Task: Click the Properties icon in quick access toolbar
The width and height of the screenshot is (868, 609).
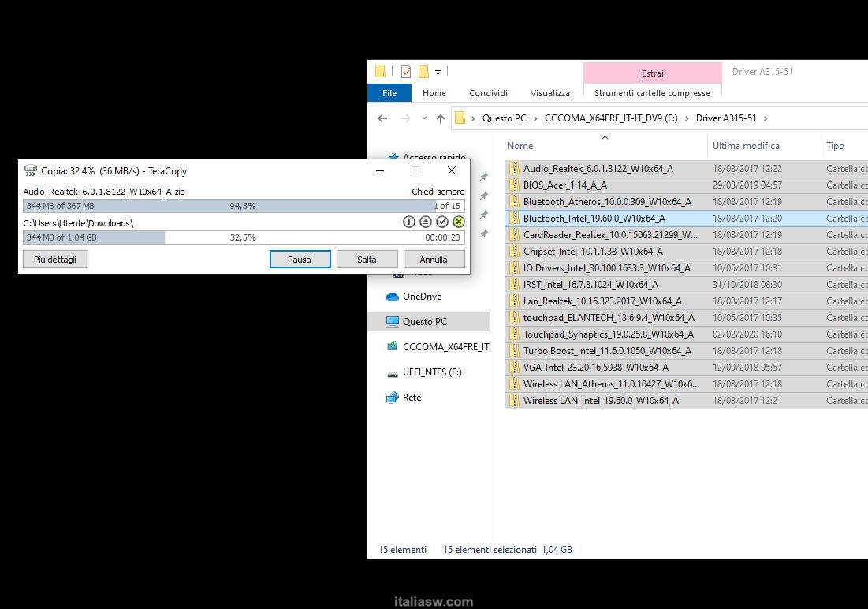Action: [x=406, y=72]
